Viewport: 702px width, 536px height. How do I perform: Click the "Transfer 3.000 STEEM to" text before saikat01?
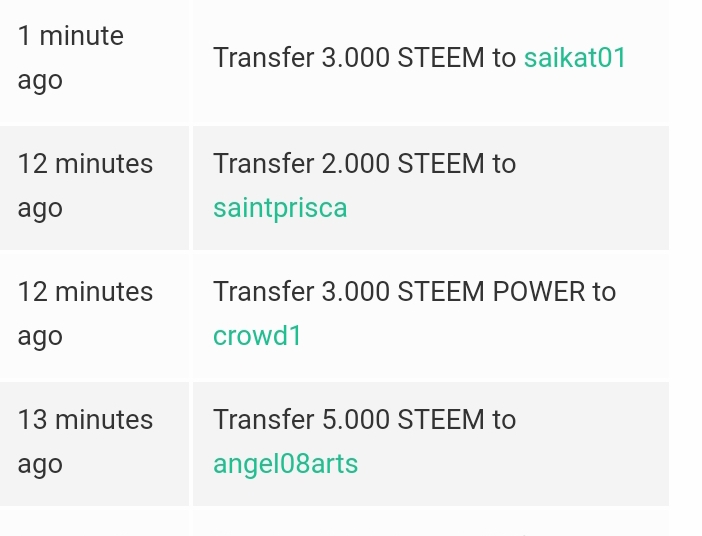point(364,58)
